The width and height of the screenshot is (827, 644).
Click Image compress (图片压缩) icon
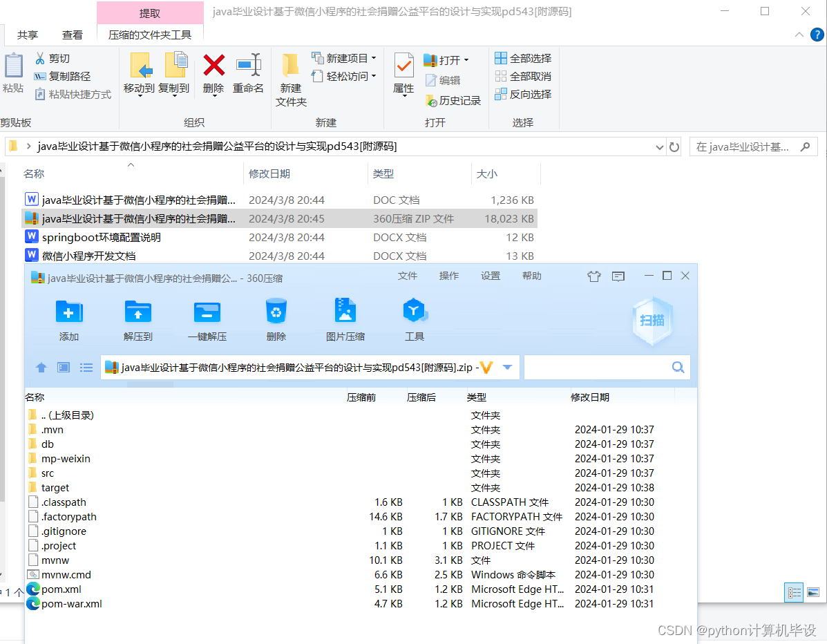[345, 311]
